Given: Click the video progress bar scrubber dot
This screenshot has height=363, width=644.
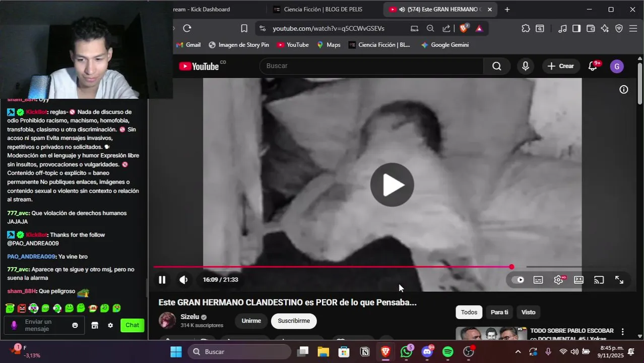Looking at the screenshot, I should tap(511, 267).
